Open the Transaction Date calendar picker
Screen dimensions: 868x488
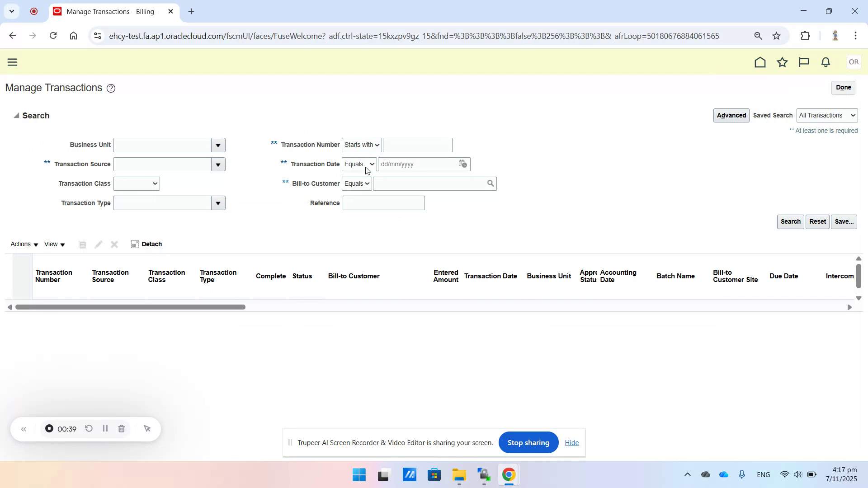[462, 164]
